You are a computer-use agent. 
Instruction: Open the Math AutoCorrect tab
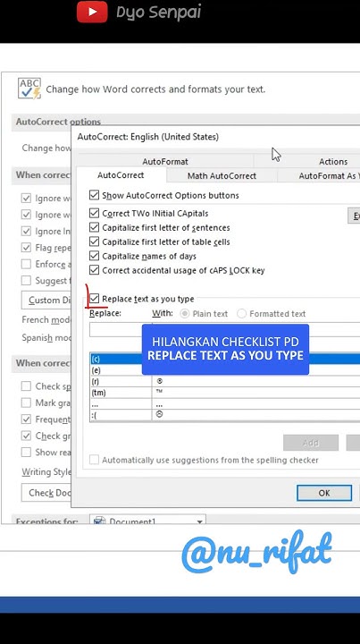pos(222,176)
